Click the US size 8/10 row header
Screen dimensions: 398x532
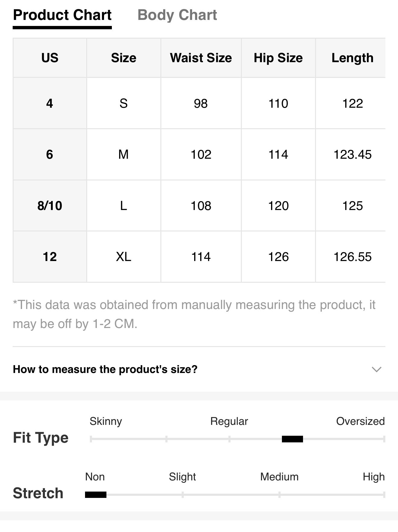(50, 206)
